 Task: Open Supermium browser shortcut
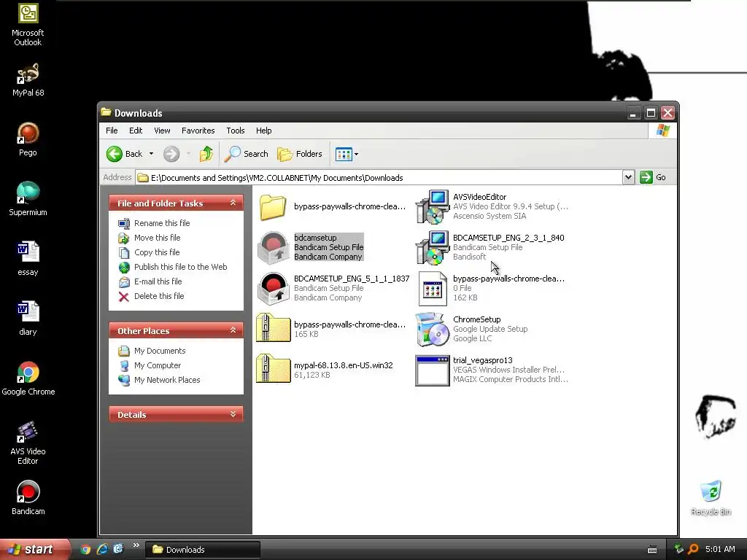[28, 198]
